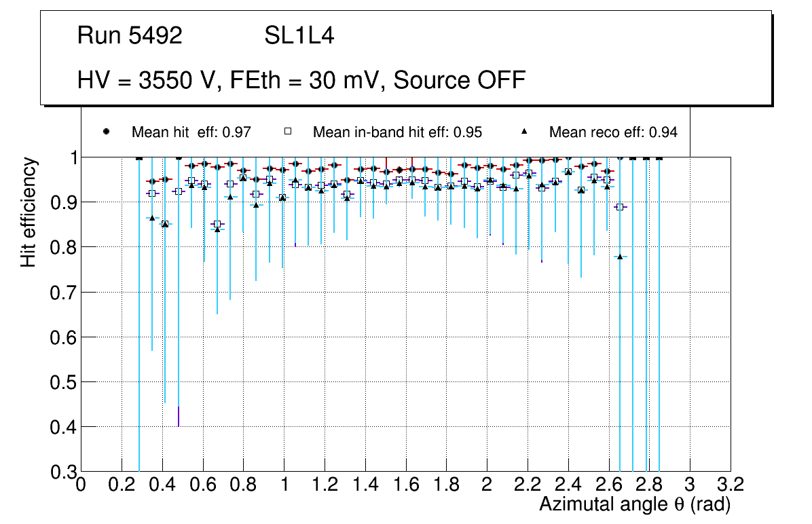Viewport: 812px width, 524px height.
Task: Click the 1.6 tick label on the x-axis
Action: click(405, 485)
